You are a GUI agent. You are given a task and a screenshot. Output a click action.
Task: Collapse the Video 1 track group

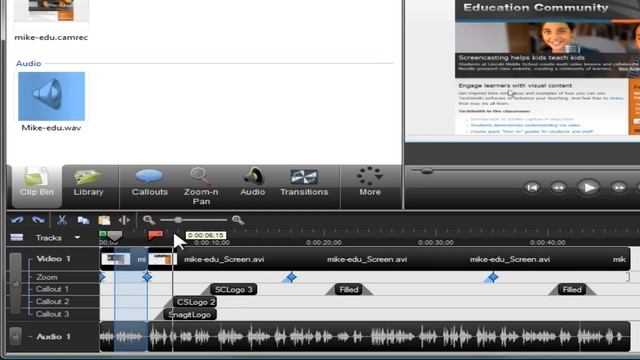[x=30, y=259]
